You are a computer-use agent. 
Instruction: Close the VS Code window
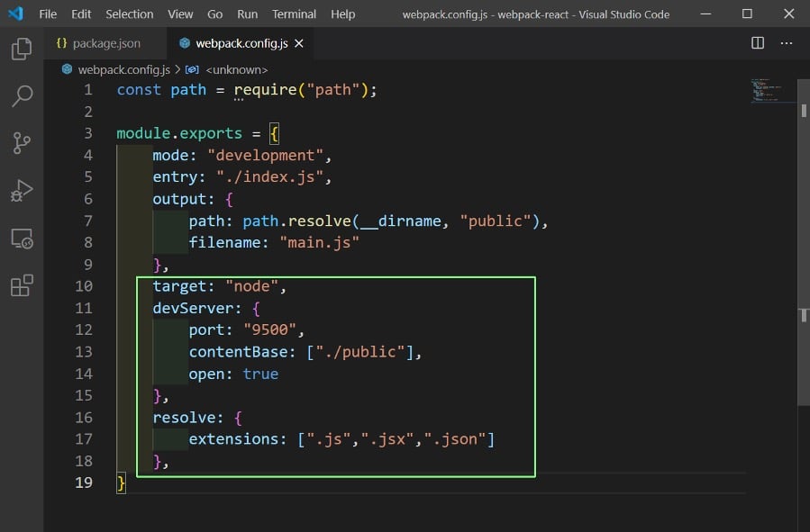click(788, 14)
